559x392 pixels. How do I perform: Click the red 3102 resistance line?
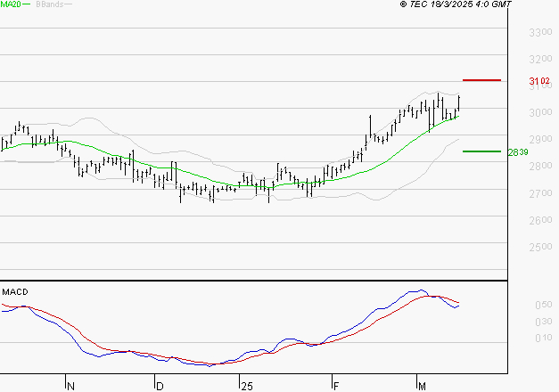click(481, 80)
